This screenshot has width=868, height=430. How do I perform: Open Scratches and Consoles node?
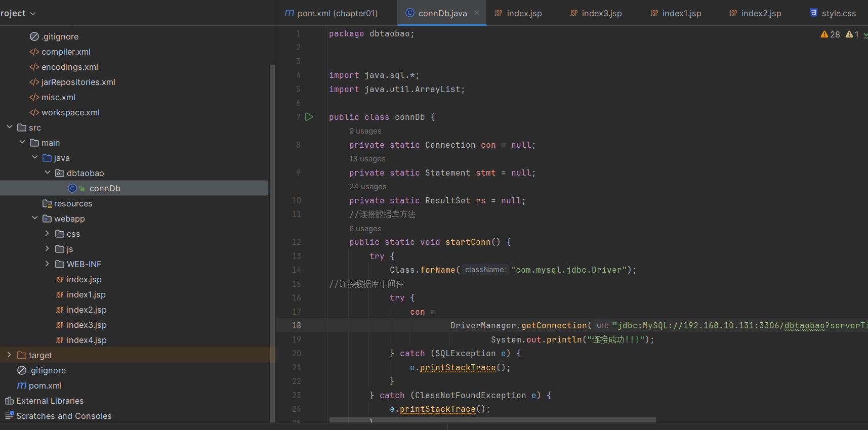(x=64, y=416)
